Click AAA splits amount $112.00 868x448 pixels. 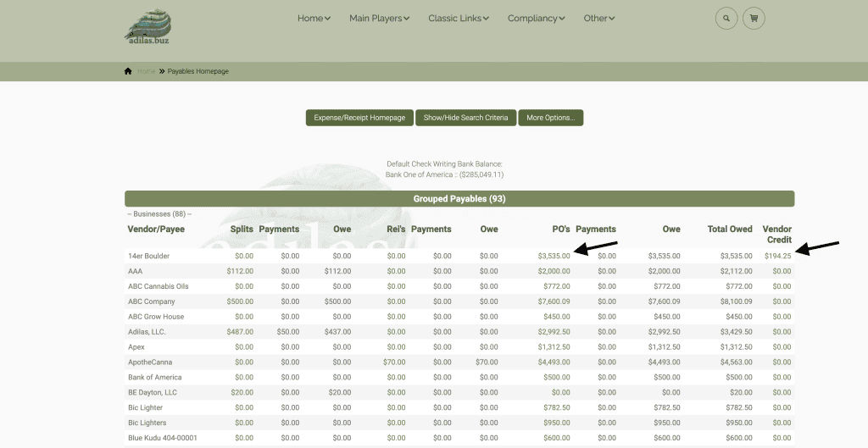[x=240, y=271]
